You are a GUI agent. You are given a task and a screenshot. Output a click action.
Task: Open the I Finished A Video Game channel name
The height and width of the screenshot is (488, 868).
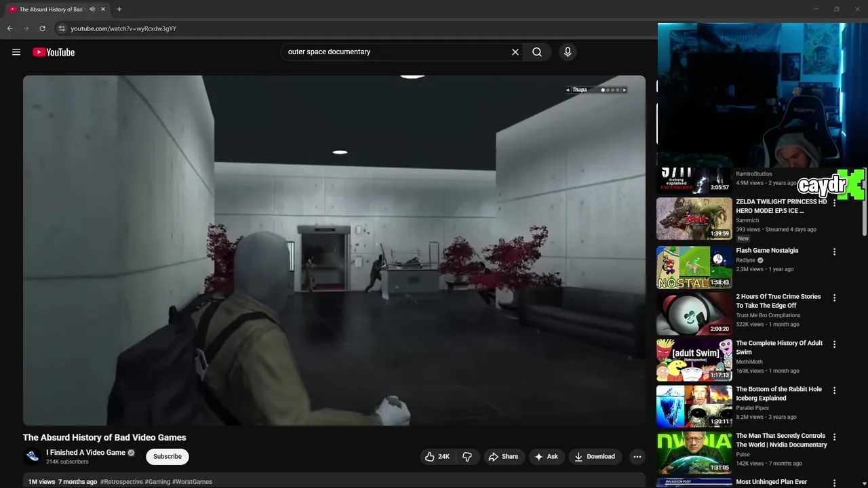(x=85, y=453)
